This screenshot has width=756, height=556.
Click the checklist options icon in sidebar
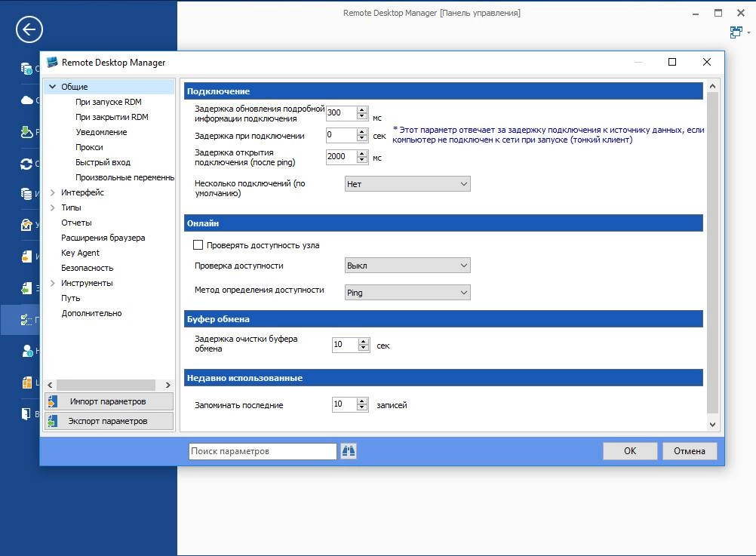tap(26, 319)
